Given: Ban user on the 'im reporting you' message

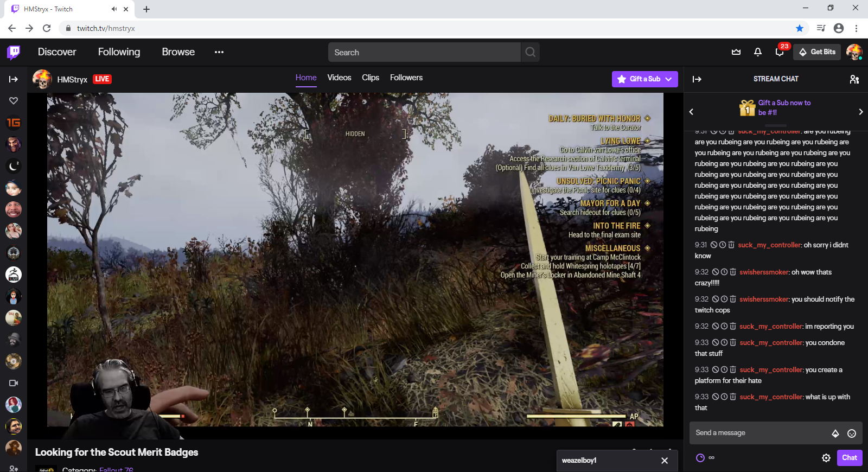Looking at the screenshot, I should 716,326.
